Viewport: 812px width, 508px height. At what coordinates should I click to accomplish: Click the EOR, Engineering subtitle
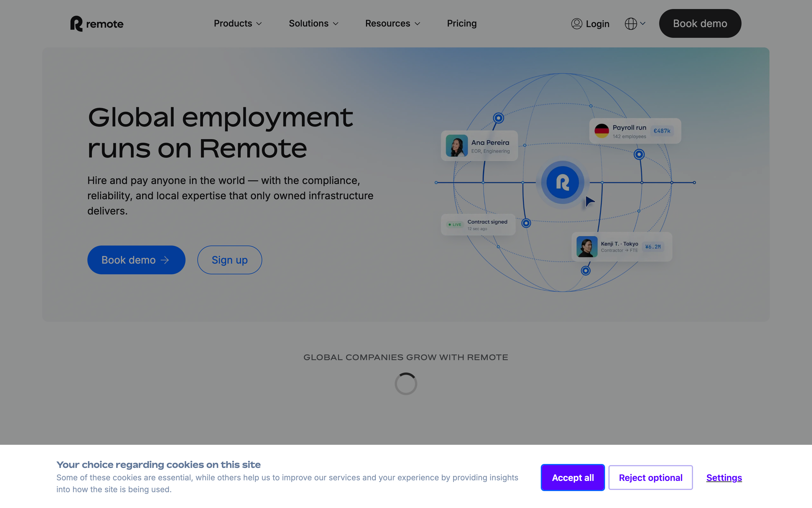490,151
